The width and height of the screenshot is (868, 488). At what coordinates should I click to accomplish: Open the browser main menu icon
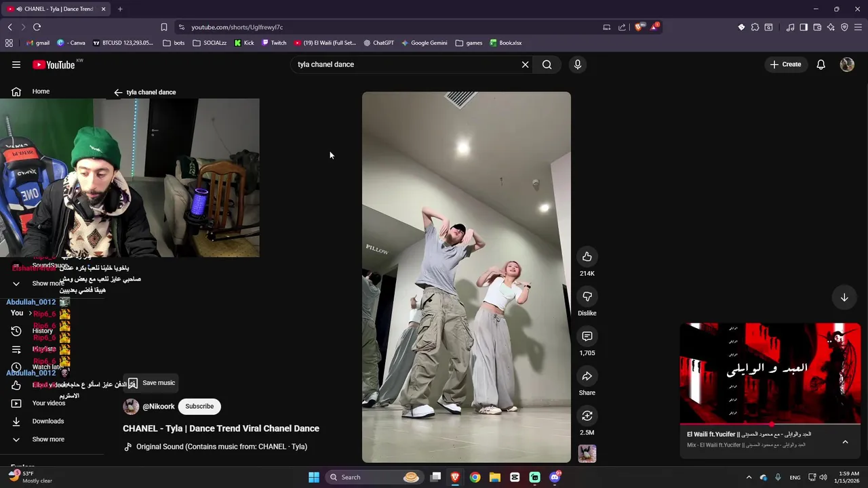tap(859, 27)
